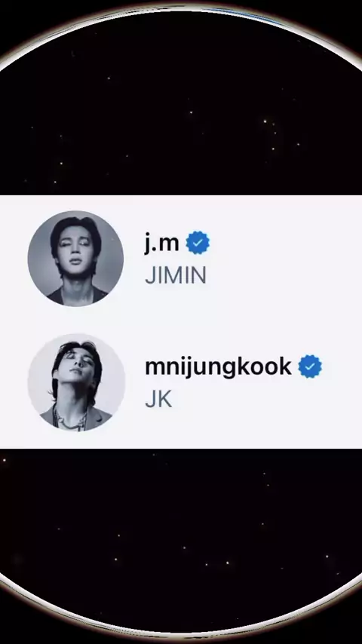
Task: Click the starry black area above the list
Action: coord(181,123)
